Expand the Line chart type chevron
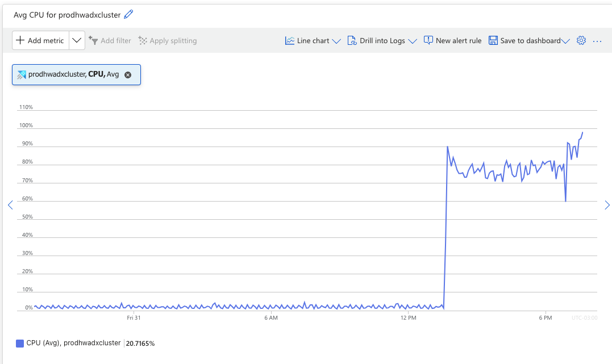Viewport: 612px width, 364px height. click(x=336, y=41)
